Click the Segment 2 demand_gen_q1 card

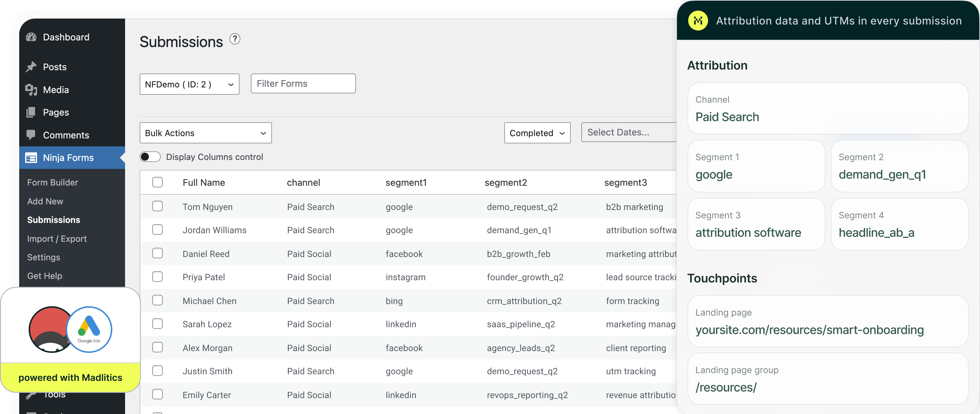[900, 166]
